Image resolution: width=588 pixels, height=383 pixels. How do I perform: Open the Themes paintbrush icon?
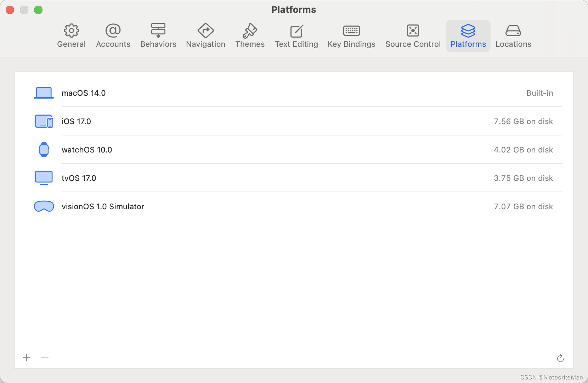point(250,31)
